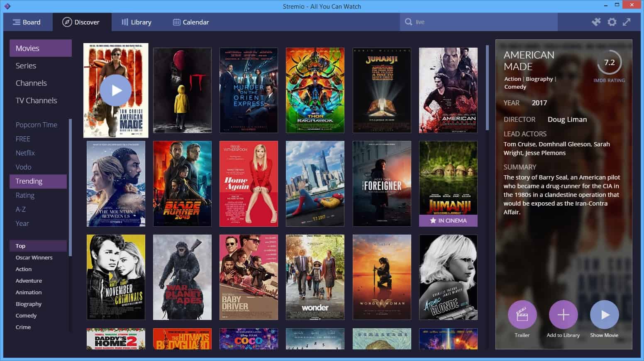Switch to the Library tab

pos(137,22)
